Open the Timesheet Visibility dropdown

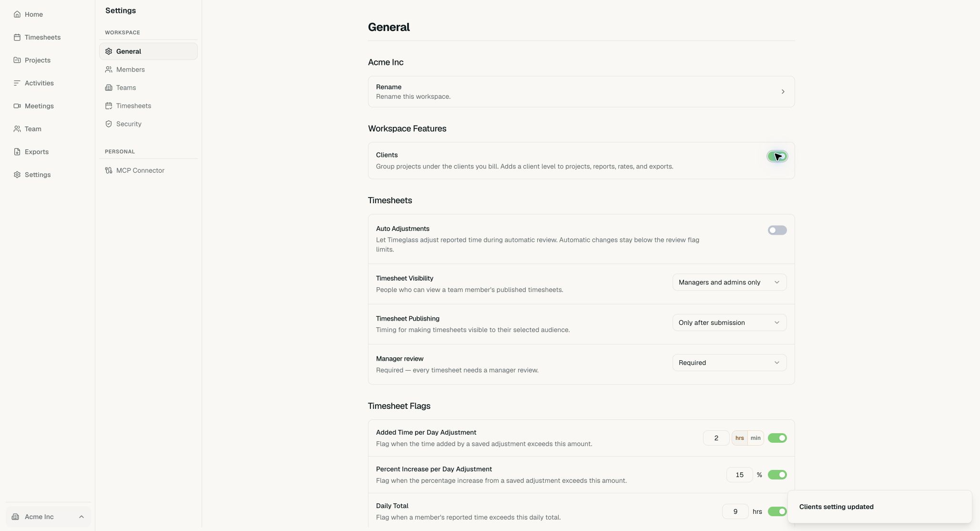pos(729,282)
